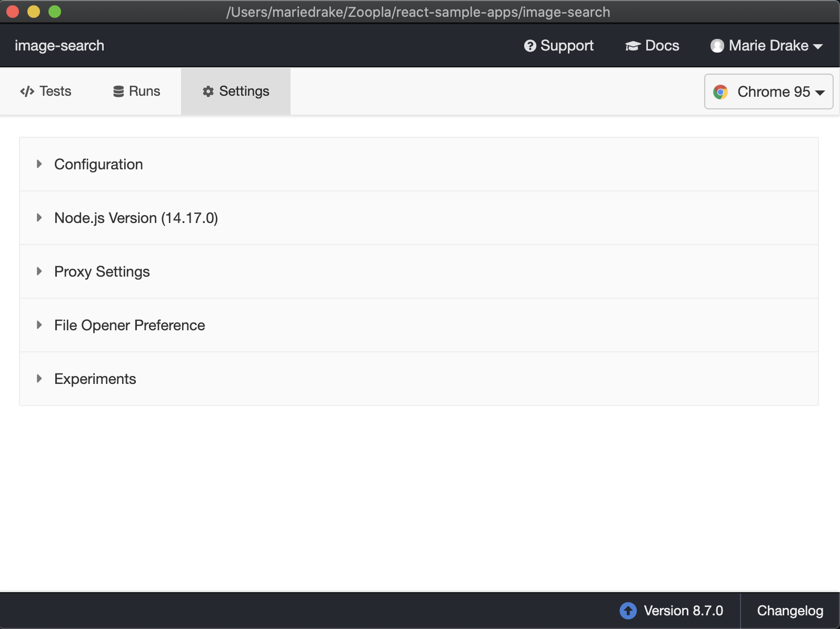Click the Experiments heading text
The height and width of the screenshot is (629, 840).
(x=95, y=379)
